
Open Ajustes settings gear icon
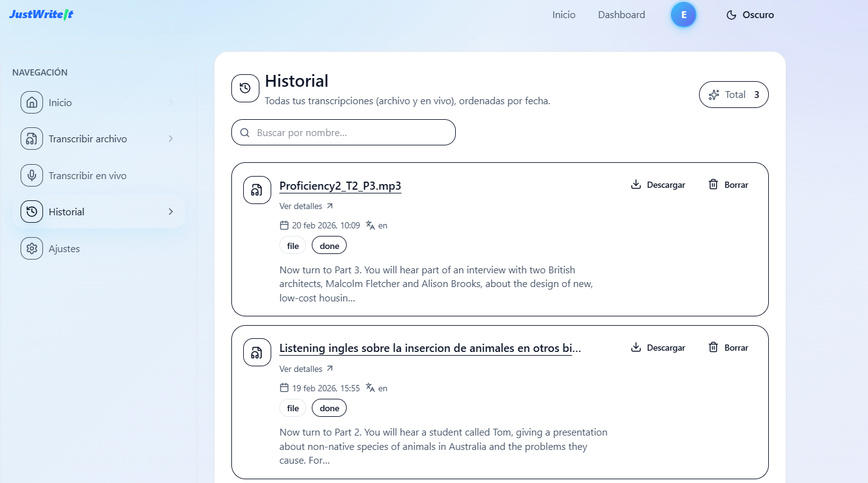tap(32, 248)
